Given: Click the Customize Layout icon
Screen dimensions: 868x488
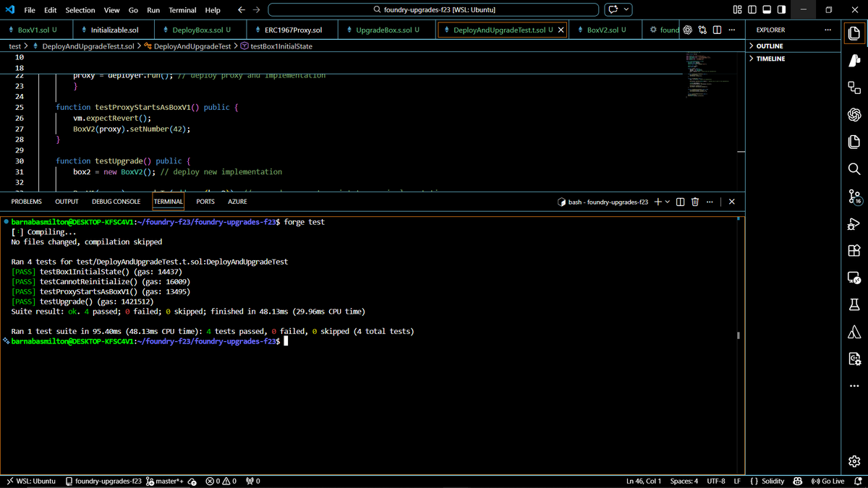Looking at the screenshot, I should click(737, 10).
